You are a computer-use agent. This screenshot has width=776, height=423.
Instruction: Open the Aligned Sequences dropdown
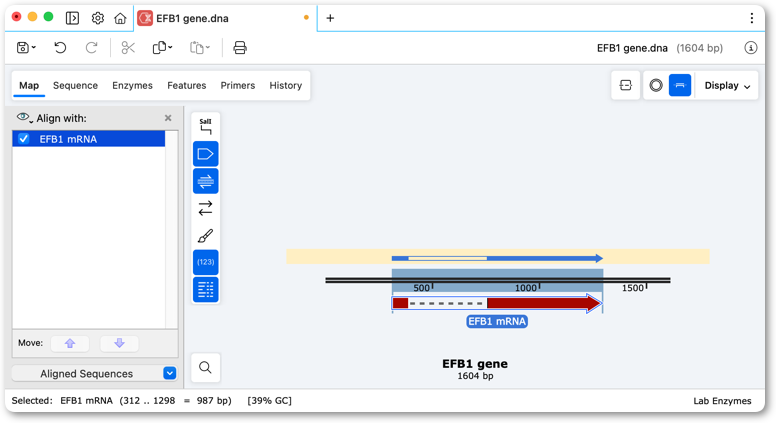tap(94, 374)
